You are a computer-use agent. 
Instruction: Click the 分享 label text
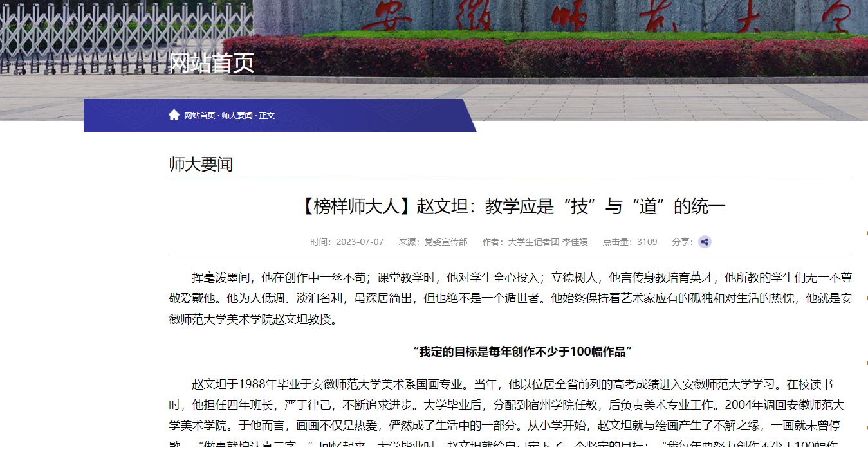[681, 242]
